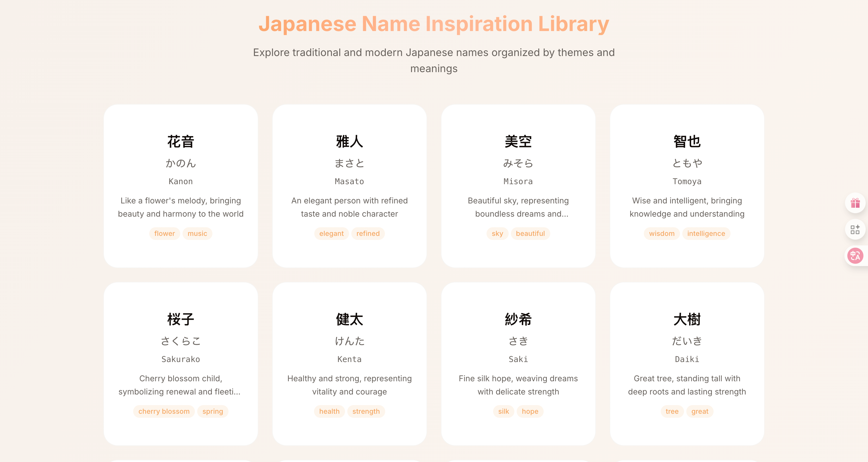Click the 'Fine silk hope' description
Viewport: 868px width, 462px height.
point(518,385)
